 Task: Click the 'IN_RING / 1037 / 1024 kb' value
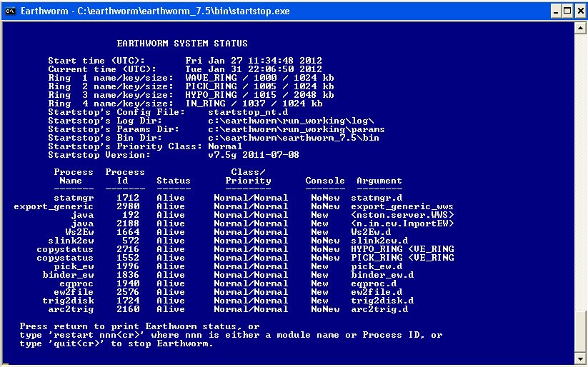(x=254, y=104)
